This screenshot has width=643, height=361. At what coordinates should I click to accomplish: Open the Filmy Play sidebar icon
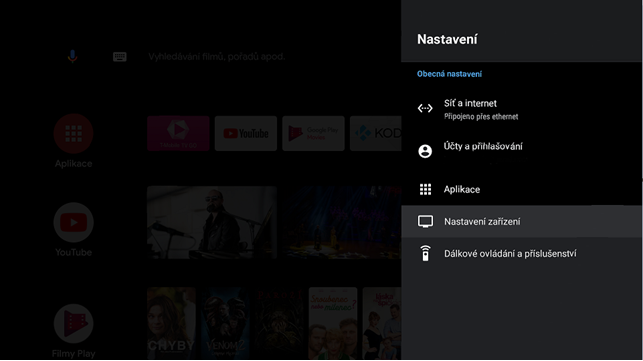pyautogui.click(x=73, y=324)
